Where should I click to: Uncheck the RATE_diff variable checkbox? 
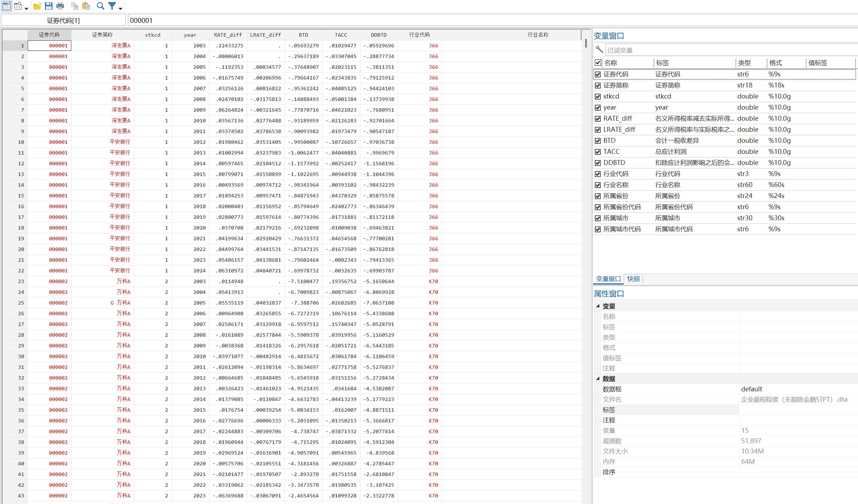(598, 119)
